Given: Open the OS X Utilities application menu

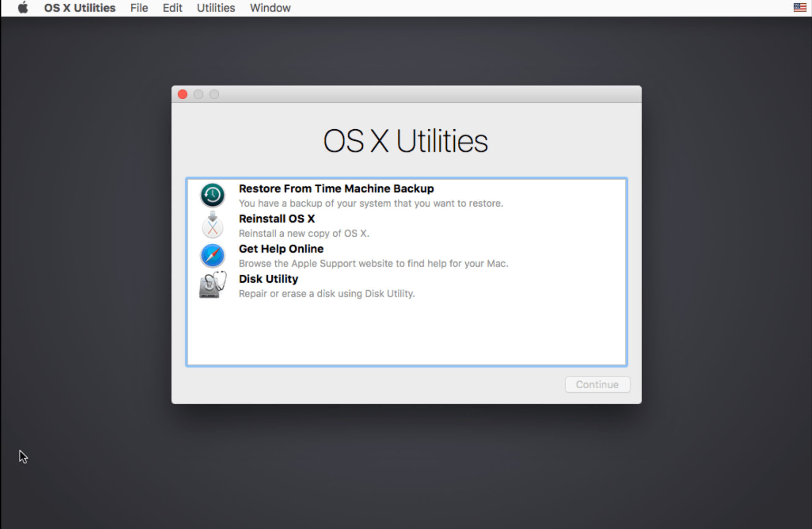Looking at the screenshot, I should pos(80,8).
